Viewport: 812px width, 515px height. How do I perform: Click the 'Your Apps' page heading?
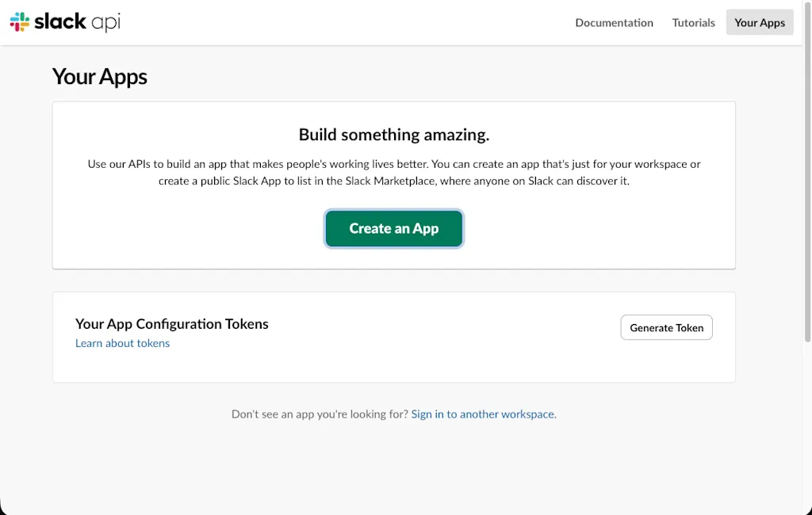click(99, 77)
